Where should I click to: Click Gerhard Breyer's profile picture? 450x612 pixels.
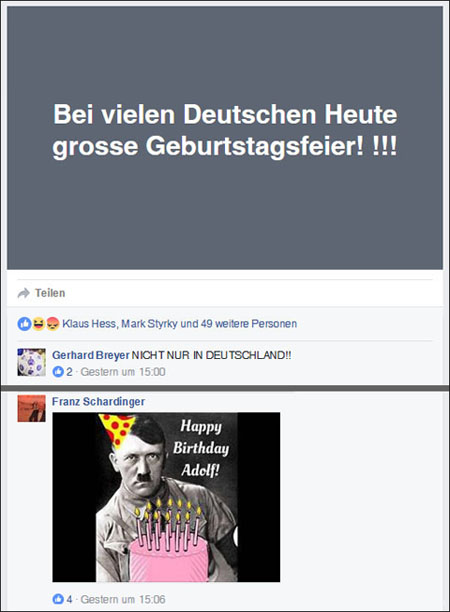coord(31,362)
